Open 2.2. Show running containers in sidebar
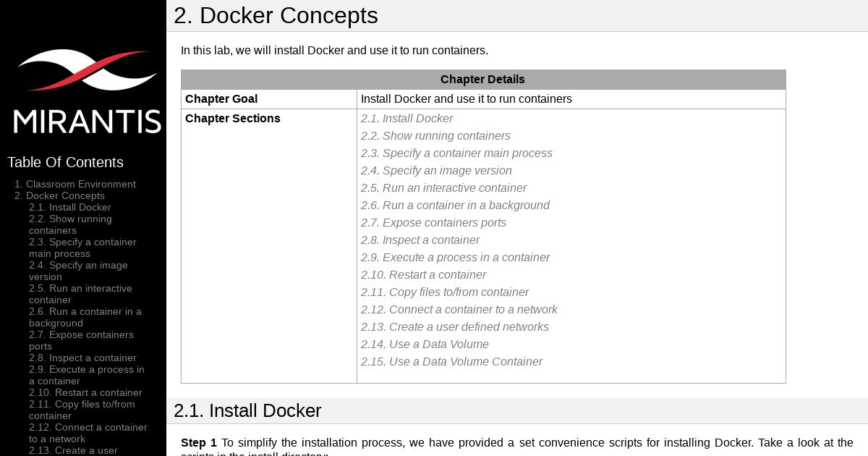 (70, 224)
